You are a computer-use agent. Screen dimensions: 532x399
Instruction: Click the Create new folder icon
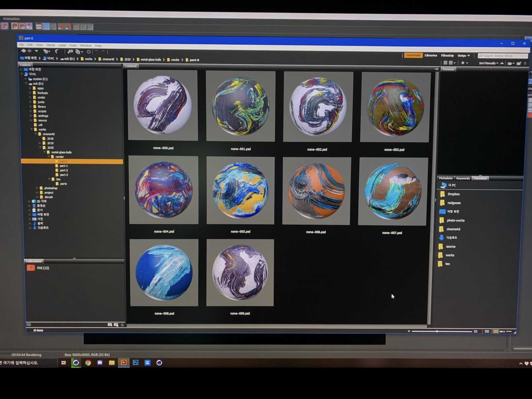point(519,63)
